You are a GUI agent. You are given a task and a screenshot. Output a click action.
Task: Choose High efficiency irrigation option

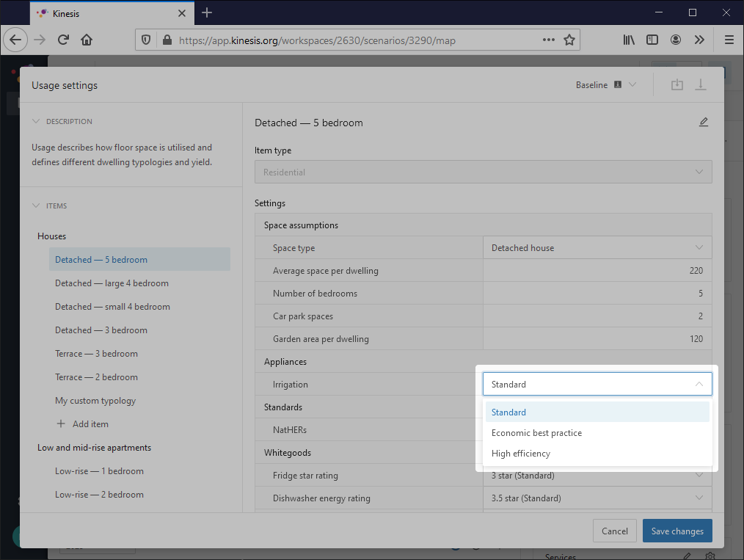pos(597,454)
